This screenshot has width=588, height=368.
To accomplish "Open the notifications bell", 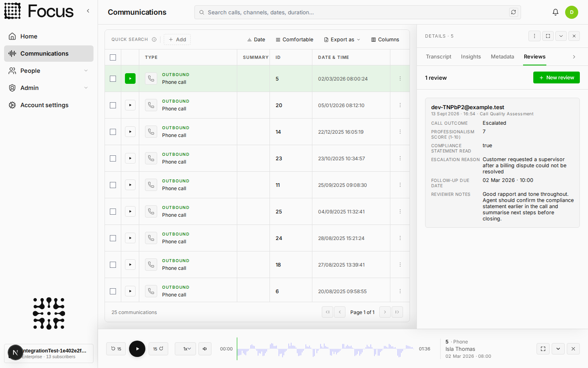I will pos(555,12).
